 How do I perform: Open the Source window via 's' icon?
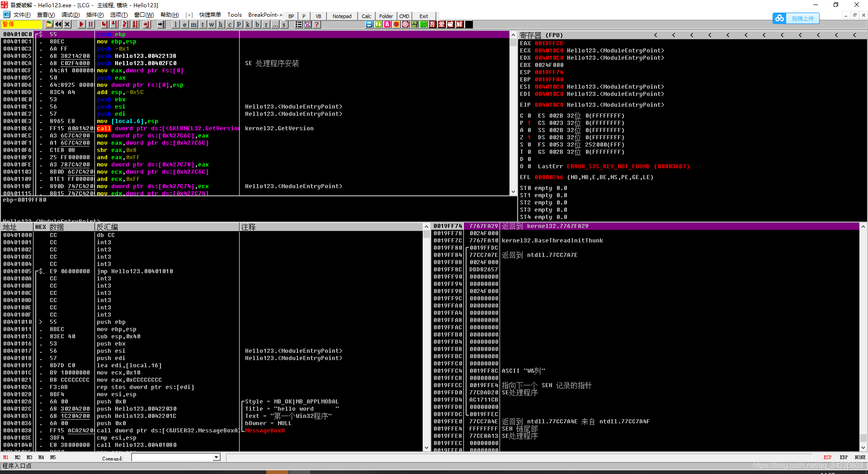coord(284,24)
